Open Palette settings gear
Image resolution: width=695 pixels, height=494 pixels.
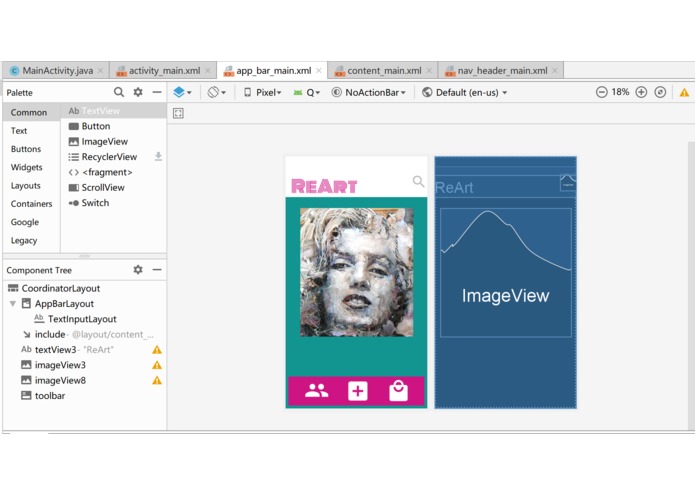coord(138,92)
